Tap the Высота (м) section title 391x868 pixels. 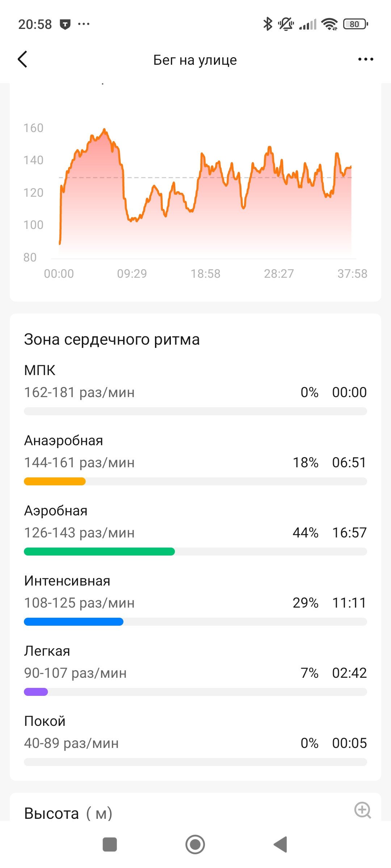click(x=68, y=813)
